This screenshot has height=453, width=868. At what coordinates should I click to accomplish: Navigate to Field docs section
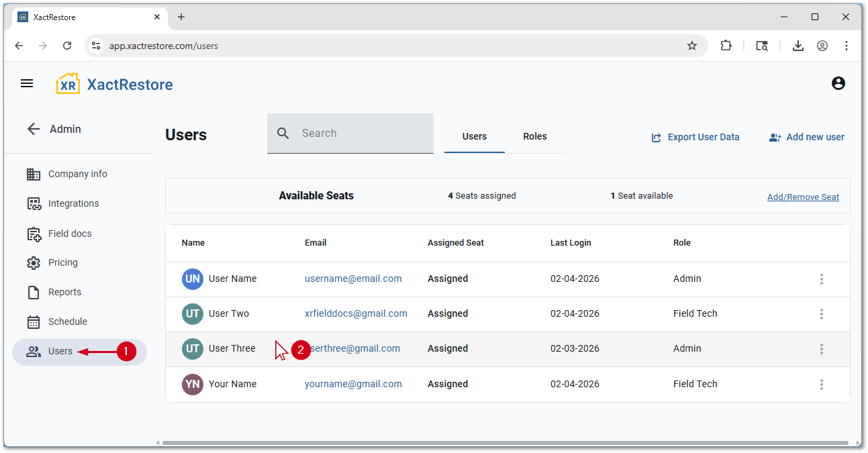(70, 234)
